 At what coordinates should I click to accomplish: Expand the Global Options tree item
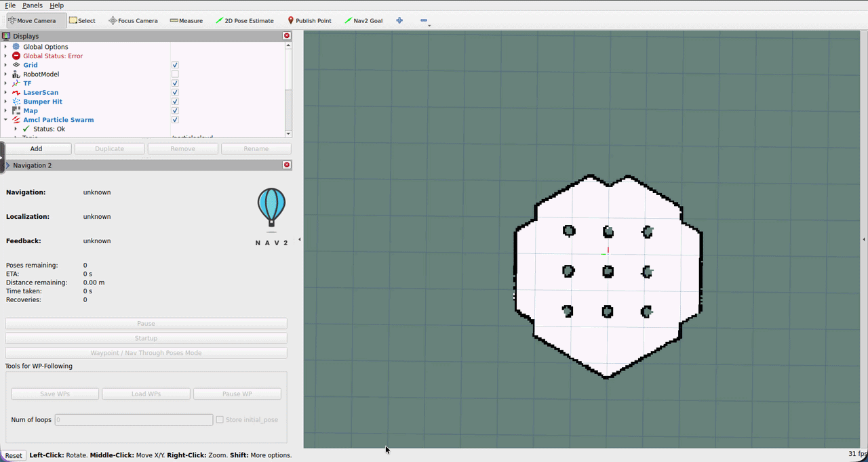tap(5, 47)
